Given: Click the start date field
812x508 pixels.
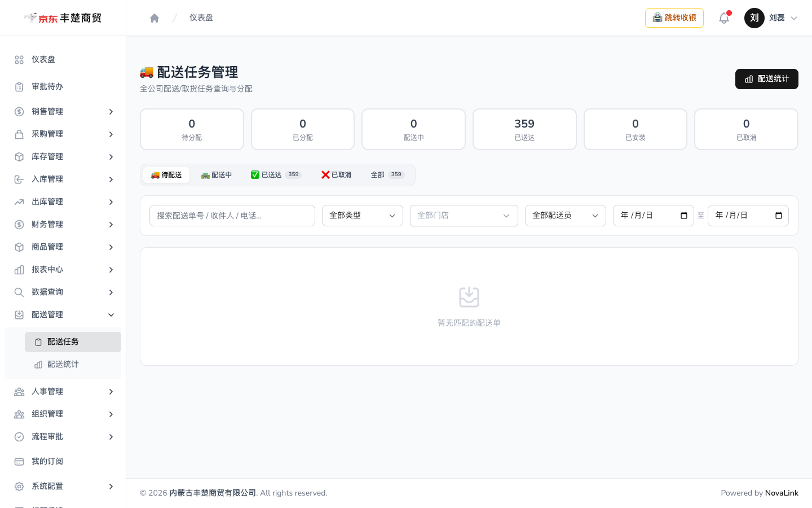Looking at the screenshot, I should [x=654, y=216].
